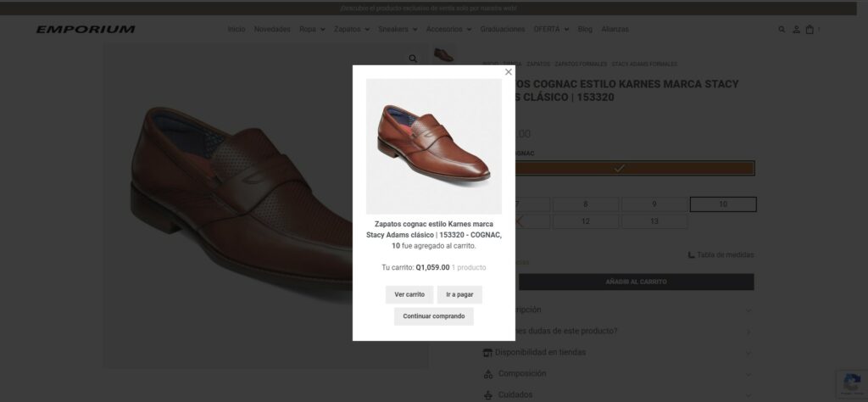868x402 pixels.
Task: Click the ruler icon beside Tabla de medidas
Action: (691, 254)
